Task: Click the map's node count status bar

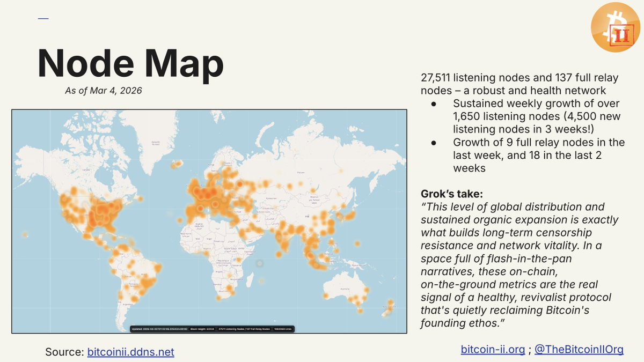Action: pos(212,329)
